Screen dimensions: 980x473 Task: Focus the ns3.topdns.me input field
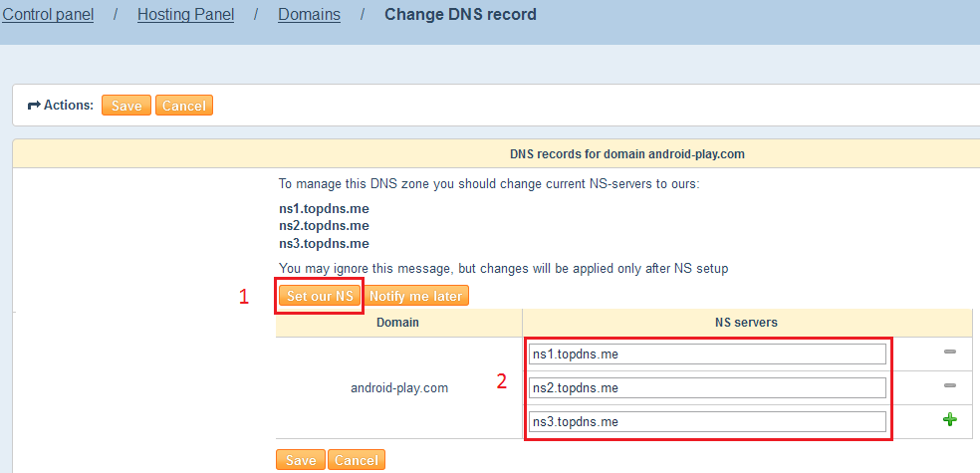[x=707, y=421]
